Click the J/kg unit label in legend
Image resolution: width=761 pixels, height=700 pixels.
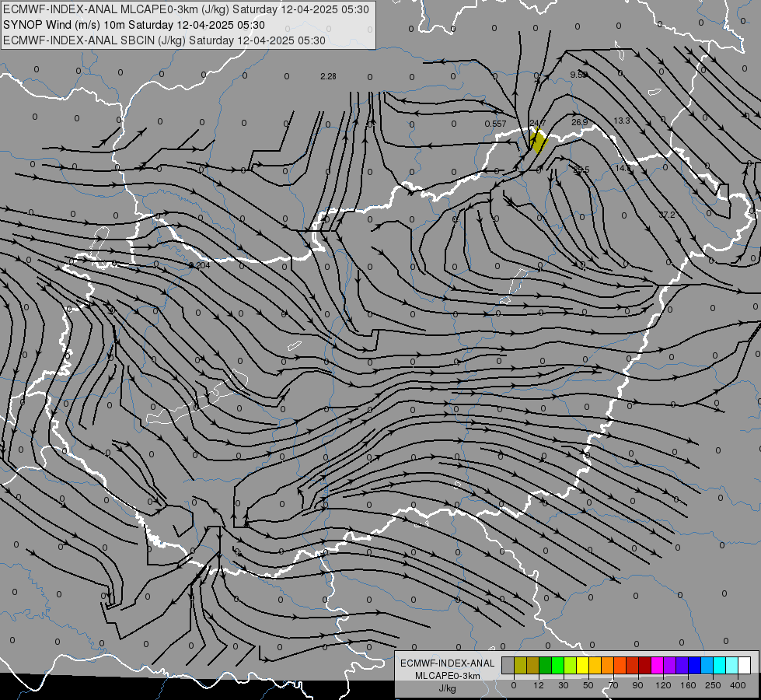point(447,688)
